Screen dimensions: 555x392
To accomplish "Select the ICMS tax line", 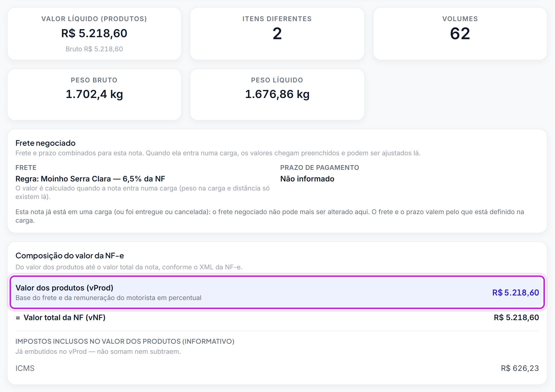I will click(277, 368).
